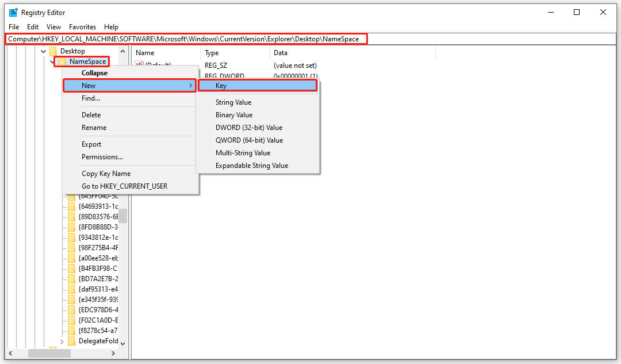
Task: Click the folder icon beside DelegateFold
Action: click(x=71, y=341)
